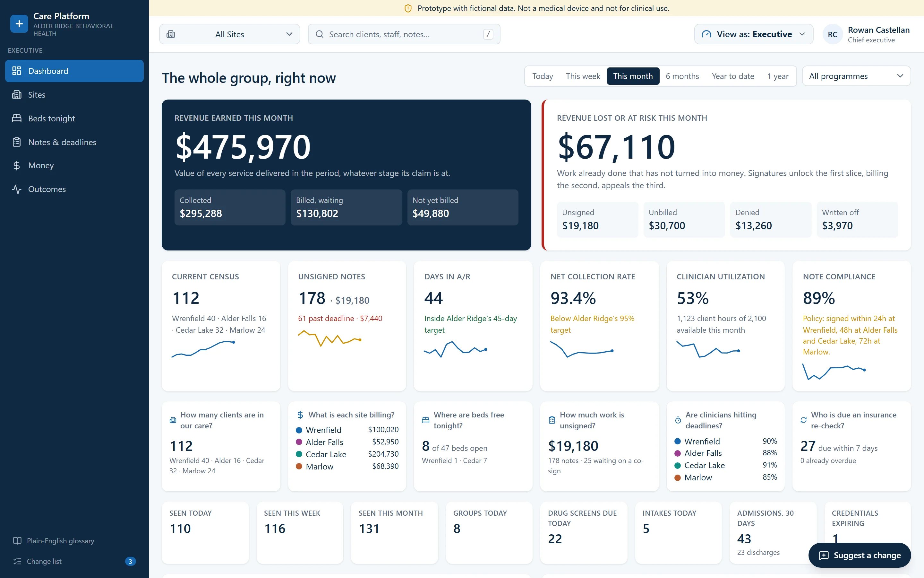The width and height of the screenshot is (924, 578).
Task: Click the bed icon by beds free tonight
Action: tap(425, 420)
